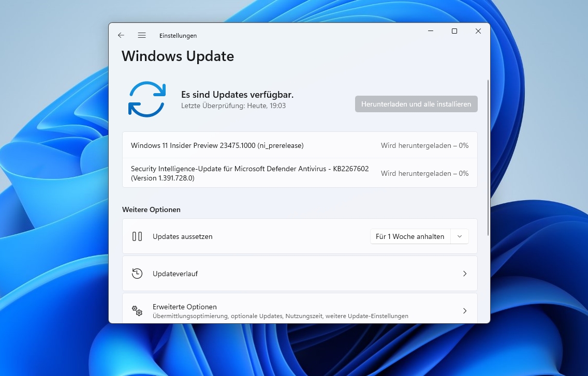Click the Erweiterte Optionen gears icon
This screenshot has width=588, height=376.
(137, 311)
